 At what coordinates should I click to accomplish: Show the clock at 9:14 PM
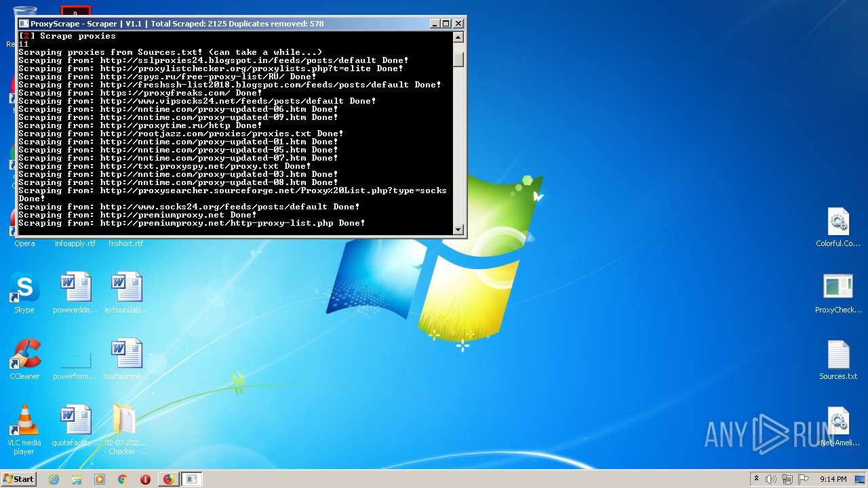click(x=833, y=479)
